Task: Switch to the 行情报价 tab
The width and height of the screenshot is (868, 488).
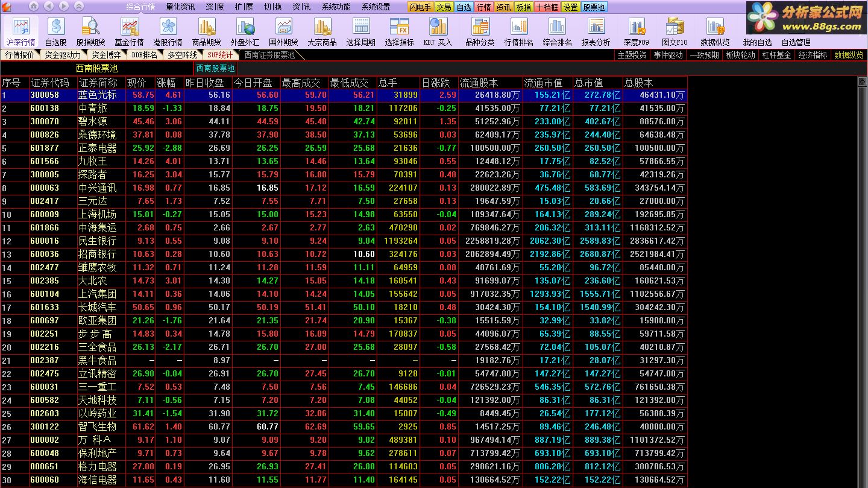Action: click(x=20, y=55)
